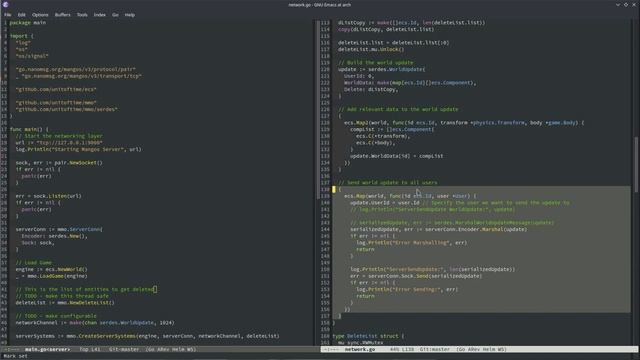This screenshot has width=640, height=360.
Task: Open the Help menu
Action: 130,15
